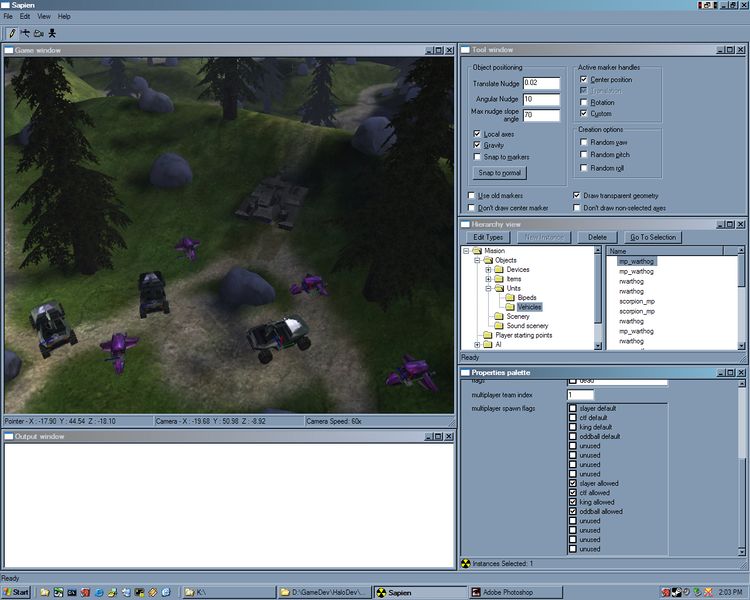Enable Snap to markers option
The image size is (750, 600).
(x=477, y=157)
